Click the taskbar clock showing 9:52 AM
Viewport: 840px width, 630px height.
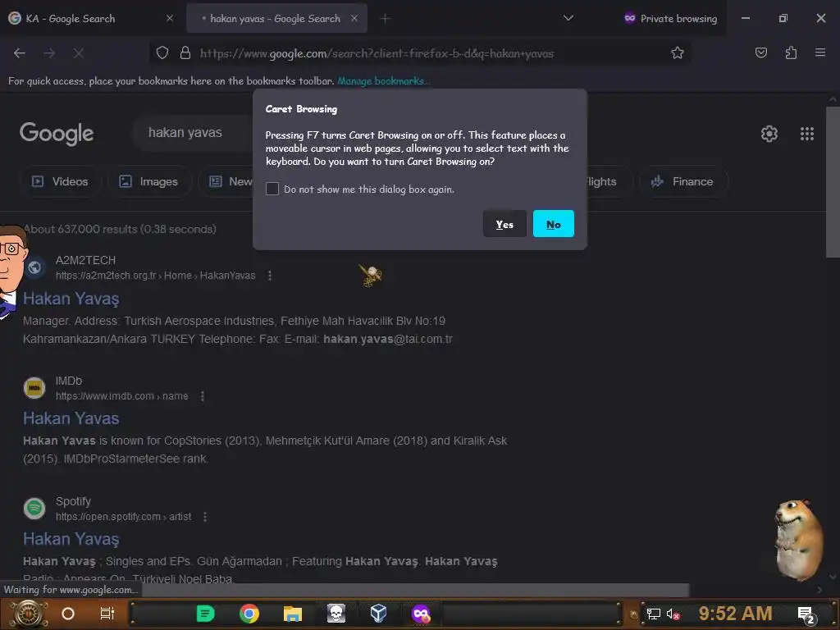click(x=735, y=614)
